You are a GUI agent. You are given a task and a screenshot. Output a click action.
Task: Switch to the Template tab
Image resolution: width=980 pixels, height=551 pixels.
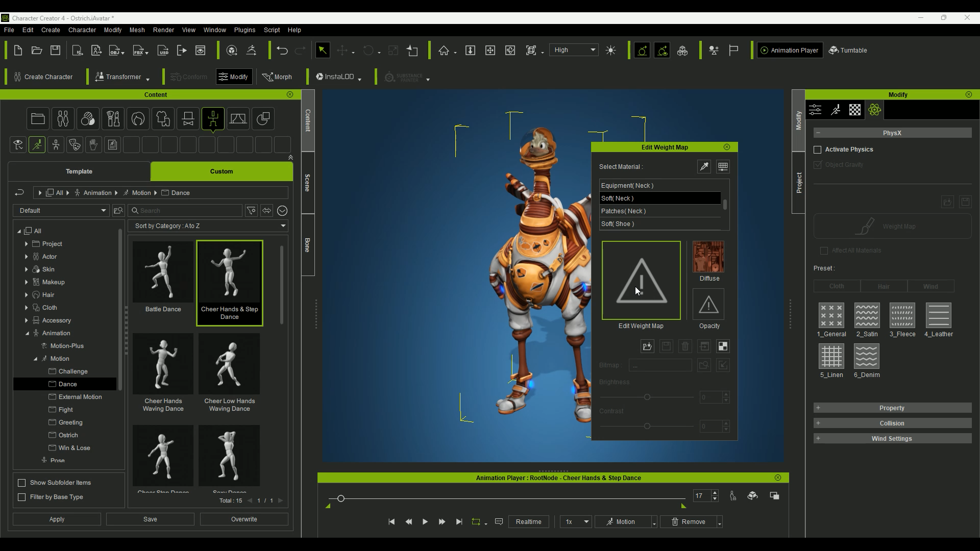coord(79,171)
